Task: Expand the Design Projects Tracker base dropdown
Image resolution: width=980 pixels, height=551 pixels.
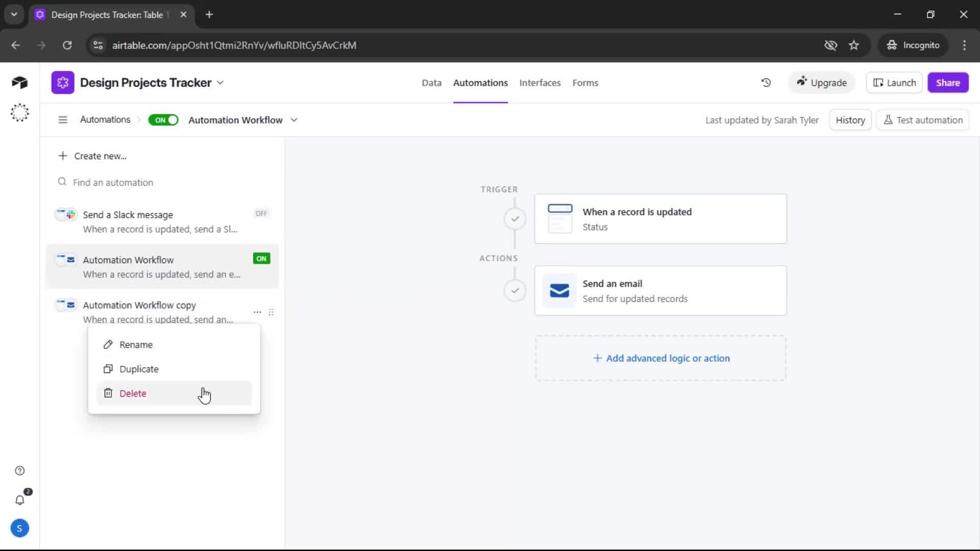Action: pyautogui.click(x=220, y=83)
